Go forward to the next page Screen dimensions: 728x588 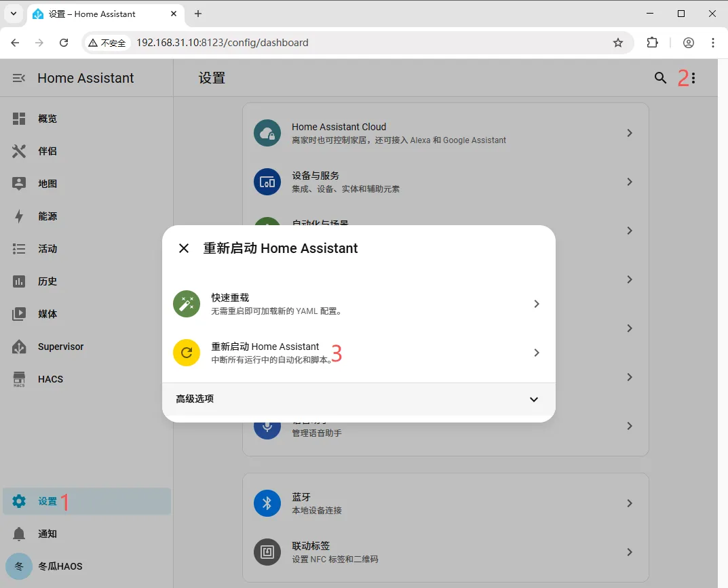(x=39, y=43)
